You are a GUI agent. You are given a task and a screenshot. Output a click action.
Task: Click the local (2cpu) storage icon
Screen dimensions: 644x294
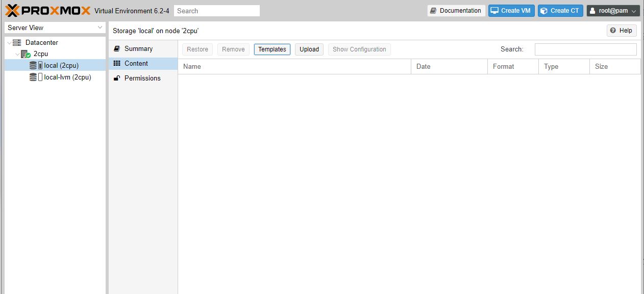pyautogui.click(x=36, y=65)
